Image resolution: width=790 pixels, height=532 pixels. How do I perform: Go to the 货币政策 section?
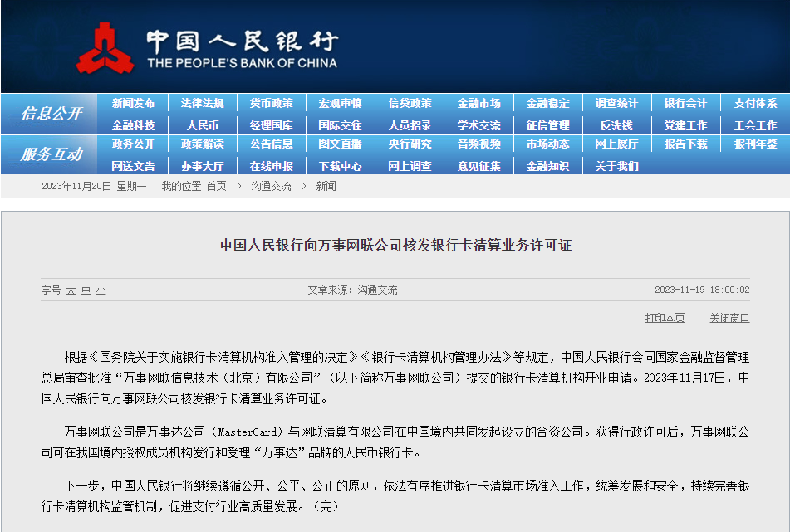point(271,104)
